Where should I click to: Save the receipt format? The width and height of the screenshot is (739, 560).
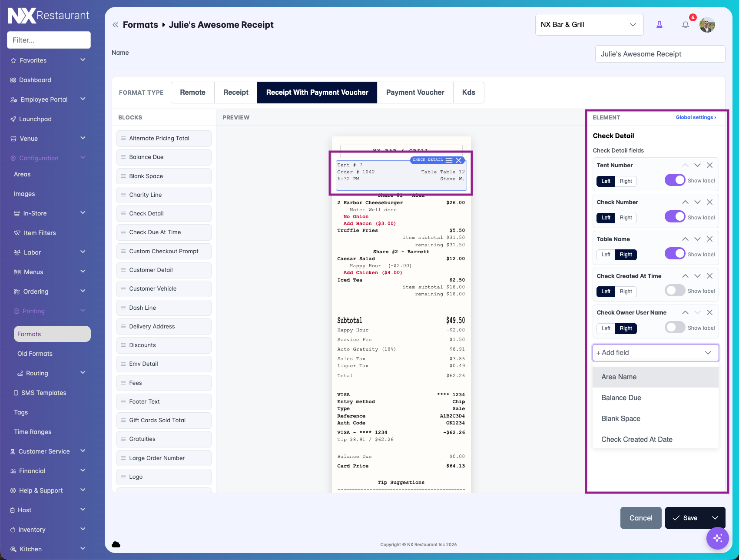tap(685, 518)
